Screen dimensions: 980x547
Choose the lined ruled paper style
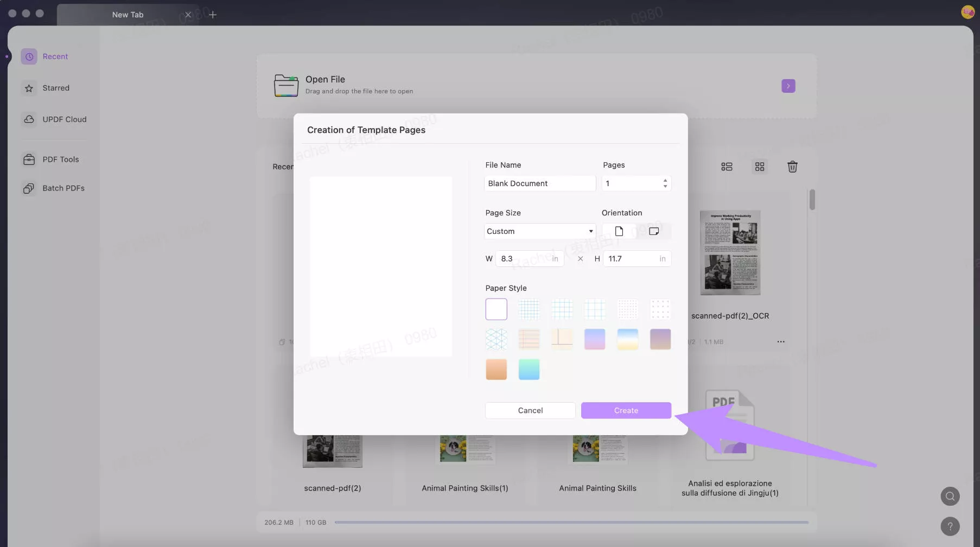coord(529,339)
